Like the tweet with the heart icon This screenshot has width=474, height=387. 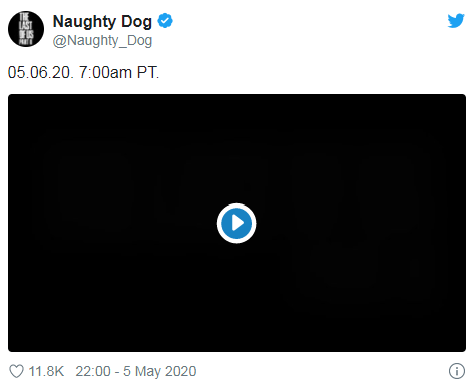[16, 371]
